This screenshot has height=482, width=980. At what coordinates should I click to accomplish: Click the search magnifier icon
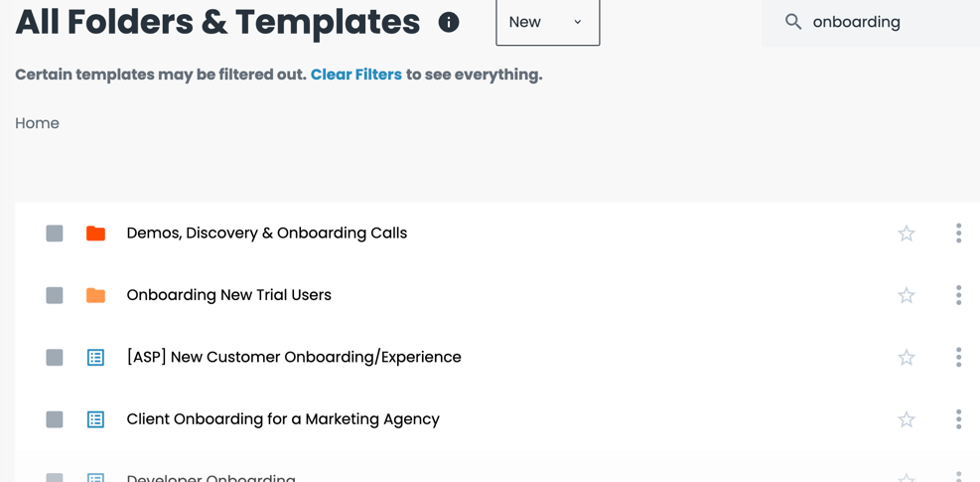click(793, 22)
